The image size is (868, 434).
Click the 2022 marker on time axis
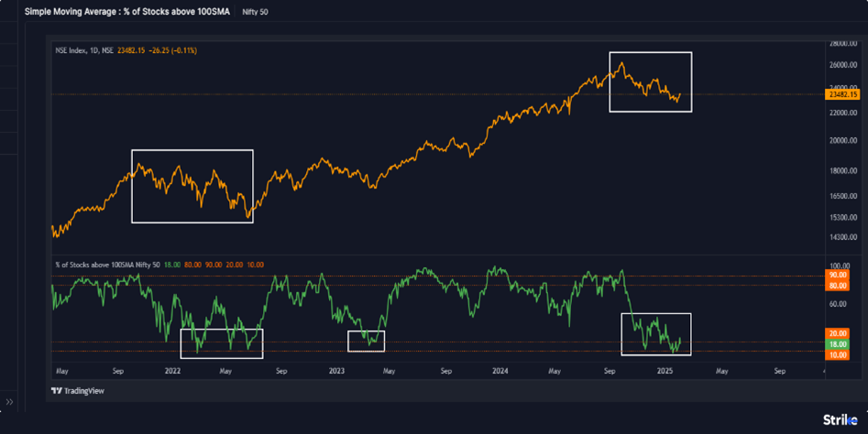(x=171, y=372)
